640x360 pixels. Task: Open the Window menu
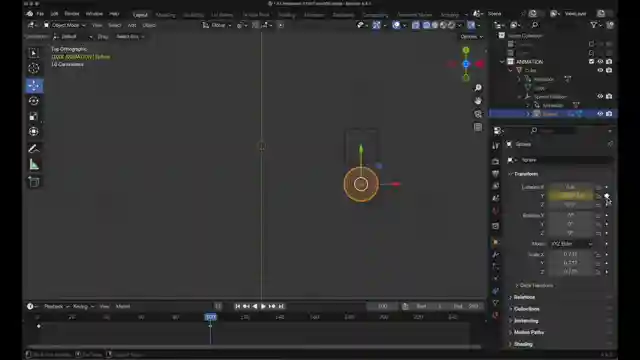coord(94,14)
